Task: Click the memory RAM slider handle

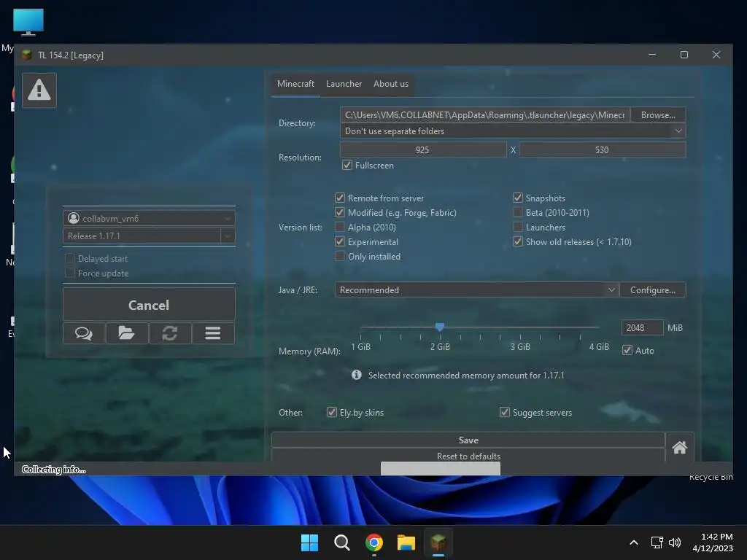Action: pyautogui.click(x=440, y=327)
